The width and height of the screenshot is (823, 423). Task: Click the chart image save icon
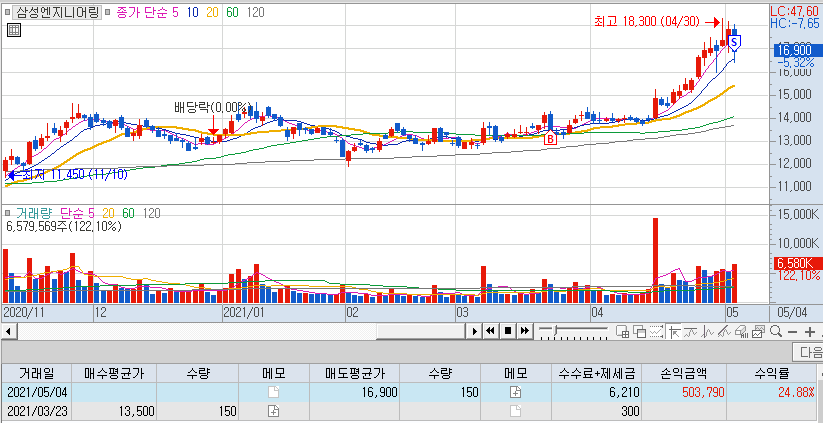pos(758,332)
